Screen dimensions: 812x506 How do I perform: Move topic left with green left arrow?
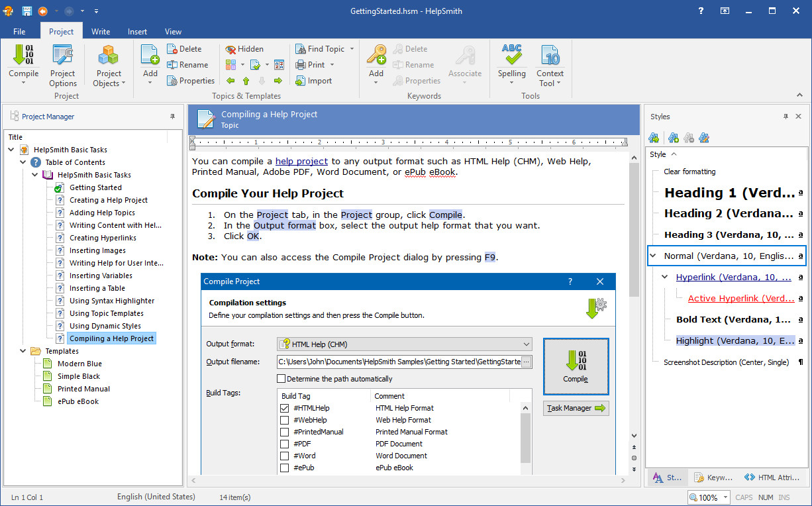pyautogui.click(x=230, y=81)
